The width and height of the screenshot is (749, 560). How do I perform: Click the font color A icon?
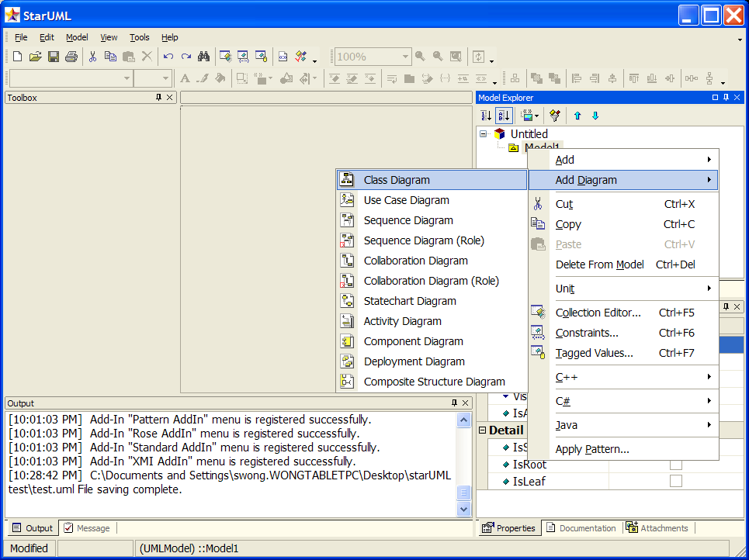click(185, 78)
